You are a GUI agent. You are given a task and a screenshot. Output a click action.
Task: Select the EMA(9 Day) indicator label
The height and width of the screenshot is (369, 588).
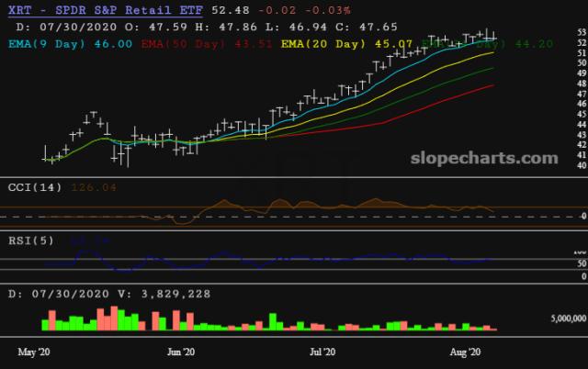42,42
